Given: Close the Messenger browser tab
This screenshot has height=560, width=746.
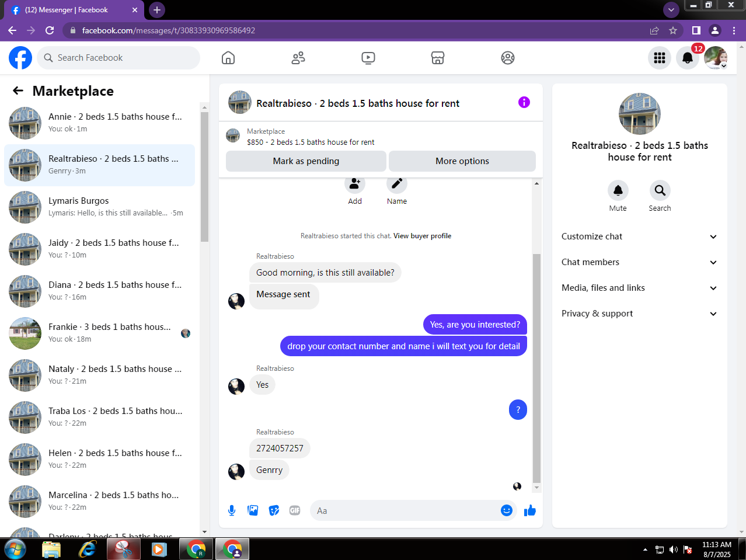Looking at the screenshot, I should [x=135, y=10].
